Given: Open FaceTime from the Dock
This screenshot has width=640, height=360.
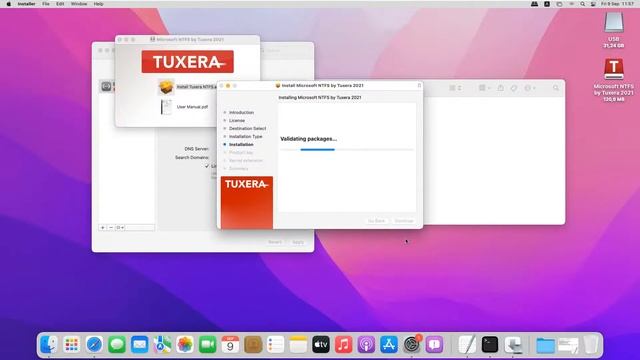Looking at the screenshot, I should click(207, 345).
